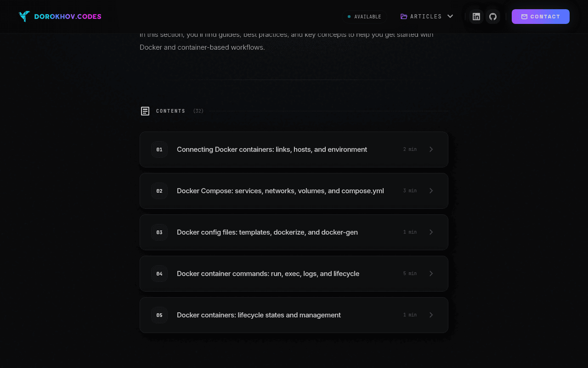Viewport: 588px width, 368px height.
Task: Open the GitHub profile icon
Action: pos(493,17)
